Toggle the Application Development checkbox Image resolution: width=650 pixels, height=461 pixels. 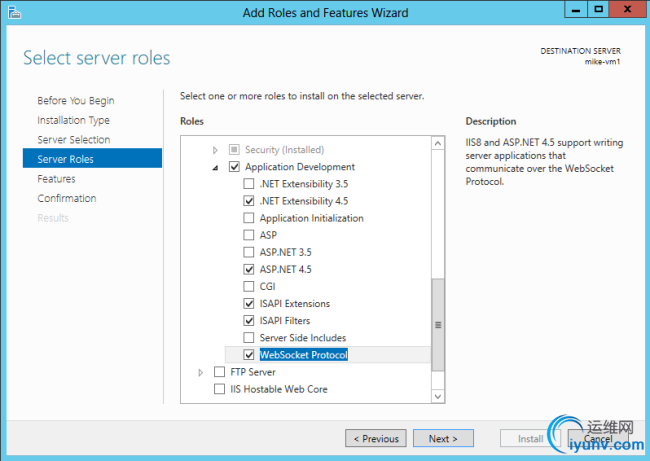[234, 167]
